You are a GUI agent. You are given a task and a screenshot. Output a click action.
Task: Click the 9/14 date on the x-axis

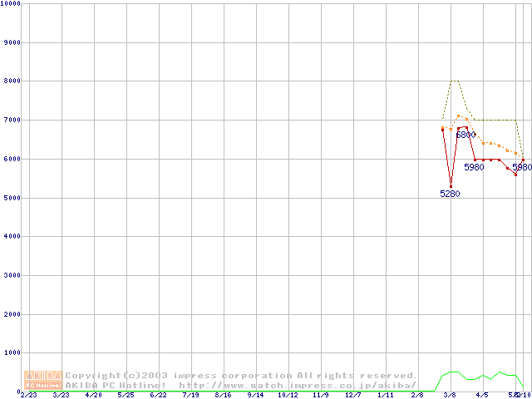[x=255, y=395]
